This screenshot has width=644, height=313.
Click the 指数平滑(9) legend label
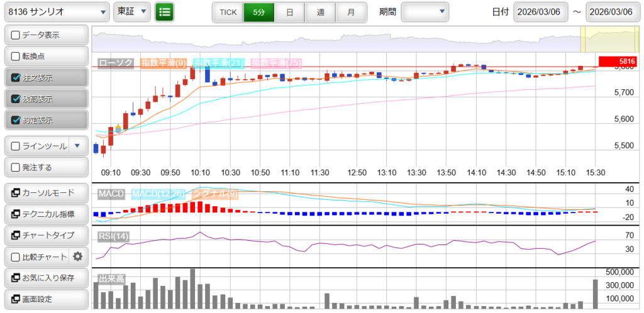163,62
